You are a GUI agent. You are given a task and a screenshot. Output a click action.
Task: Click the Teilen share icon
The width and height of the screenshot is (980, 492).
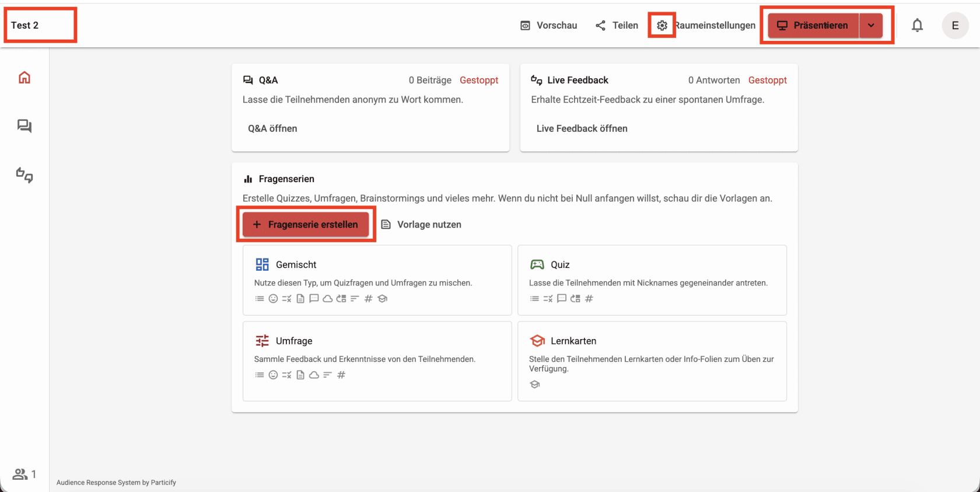click(600, 26)
